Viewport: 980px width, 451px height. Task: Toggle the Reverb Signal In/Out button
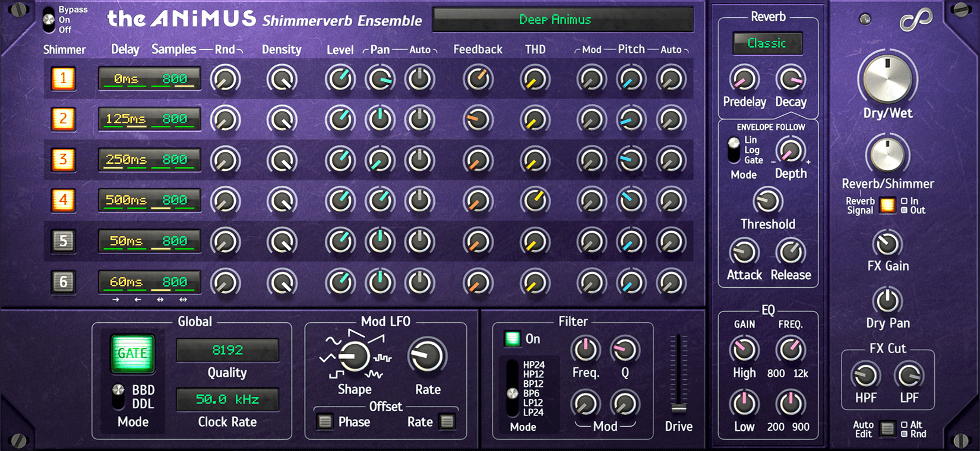click(x=887, y=205)
